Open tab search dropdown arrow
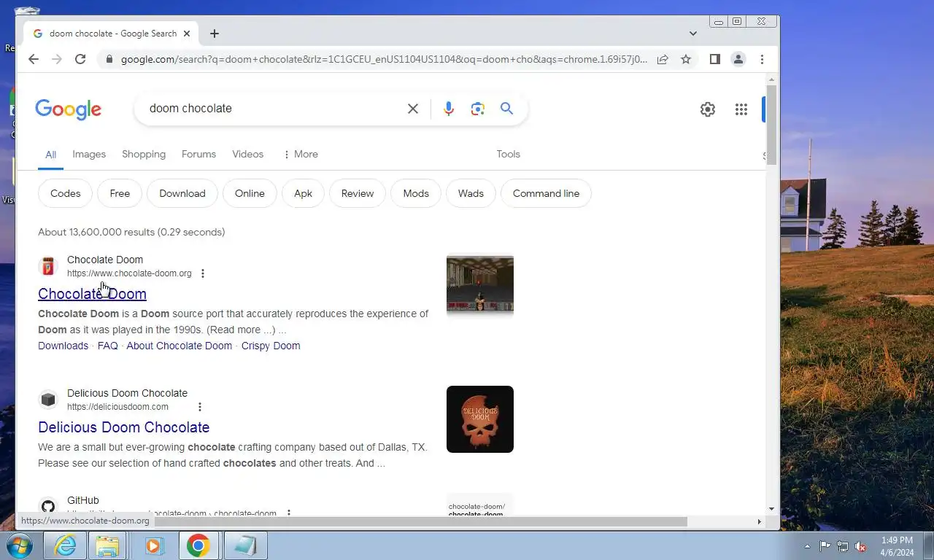 pyautogui.click(x=693, y=34)
